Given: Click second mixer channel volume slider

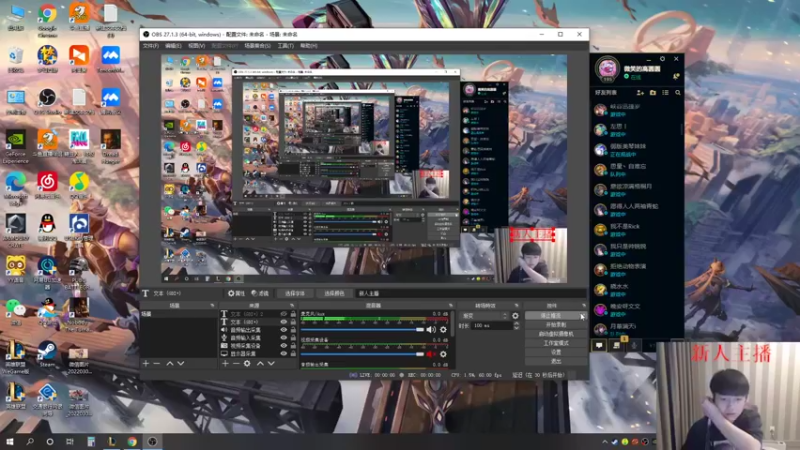Looking at the screenshot, I should (x=362, y=354).
